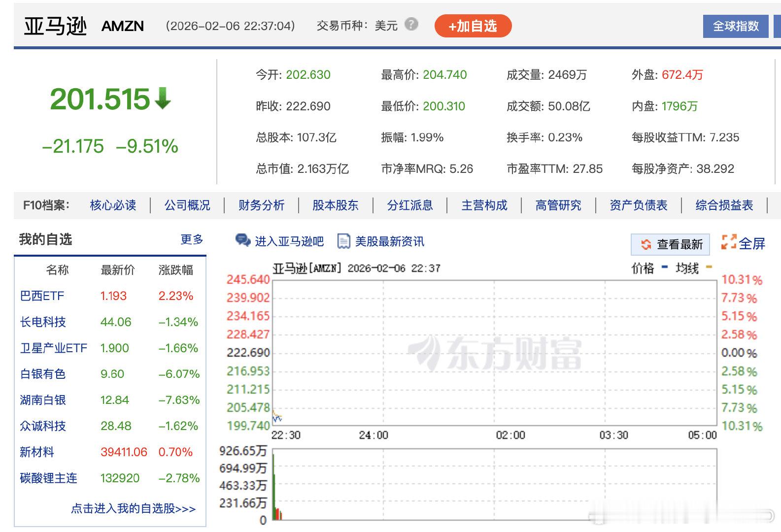Click the 涨跌幅 column header in watchlist
The width and height of the screenshot is (781, 532).
[176, 270]
